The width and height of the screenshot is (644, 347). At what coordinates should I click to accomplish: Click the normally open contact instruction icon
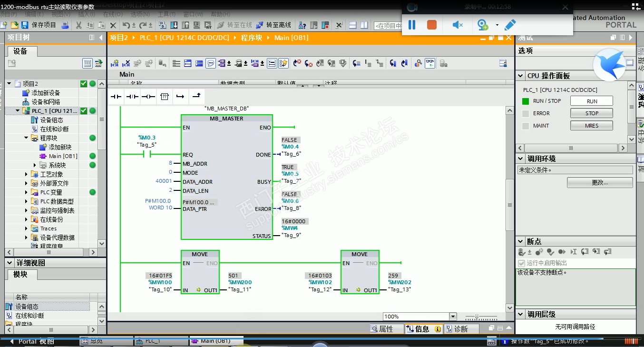pyautogui.click(x=117, y=97)
